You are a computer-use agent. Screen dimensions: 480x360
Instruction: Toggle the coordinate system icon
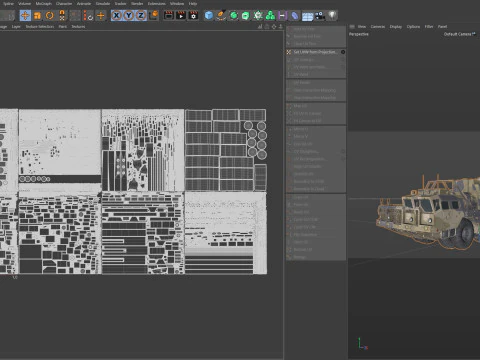point(154,16)
